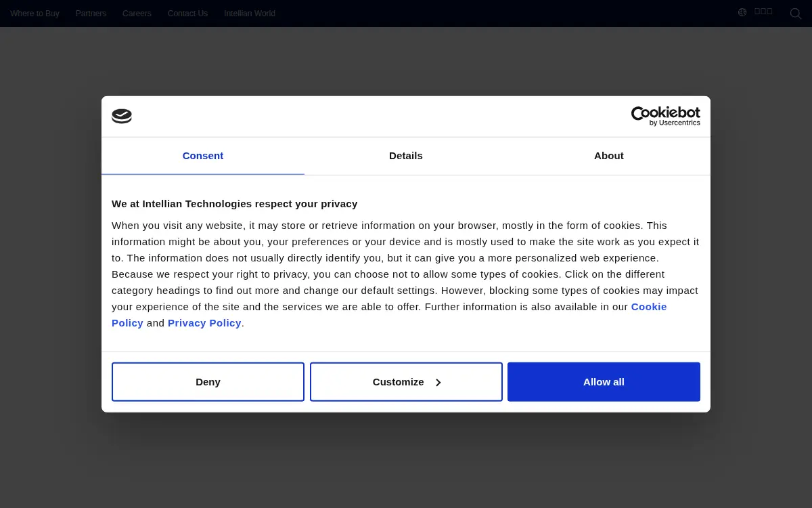Click the globe language icon in the top bar
The height and width of the screenshot is (508, 812).
(x=742, y=12)
